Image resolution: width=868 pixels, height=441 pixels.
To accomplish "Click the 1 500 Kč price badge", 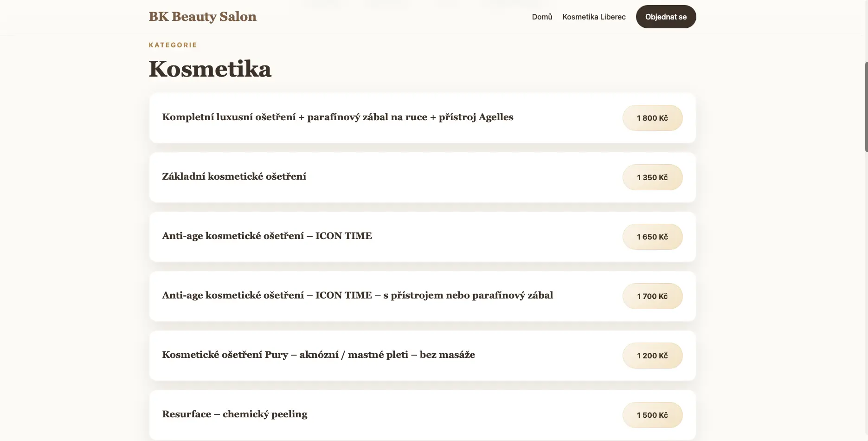I will [x=652, y=415].
